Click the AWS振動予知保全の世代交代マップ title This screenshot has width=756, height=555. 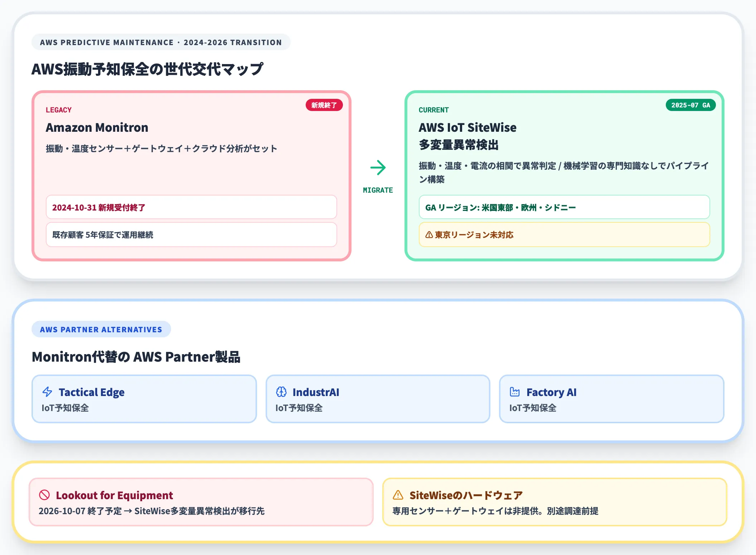pyautogui.click(x=147, y=69)
